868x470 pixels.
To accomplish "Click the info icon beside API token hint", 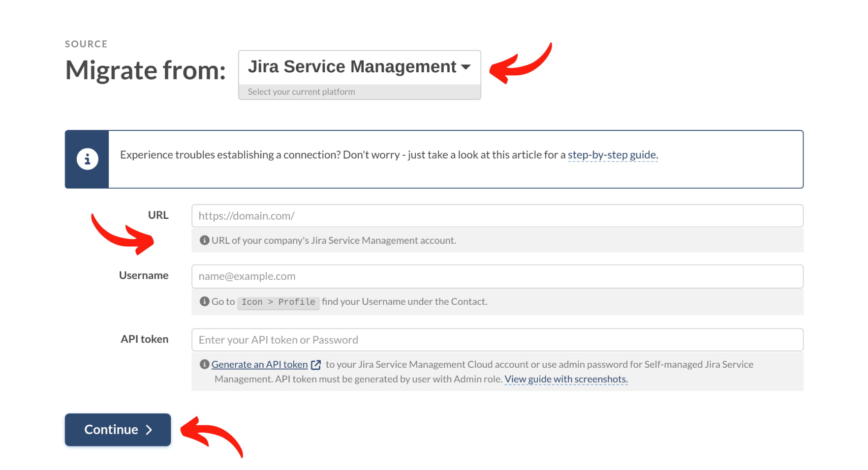I will click(x=204, y=364).
